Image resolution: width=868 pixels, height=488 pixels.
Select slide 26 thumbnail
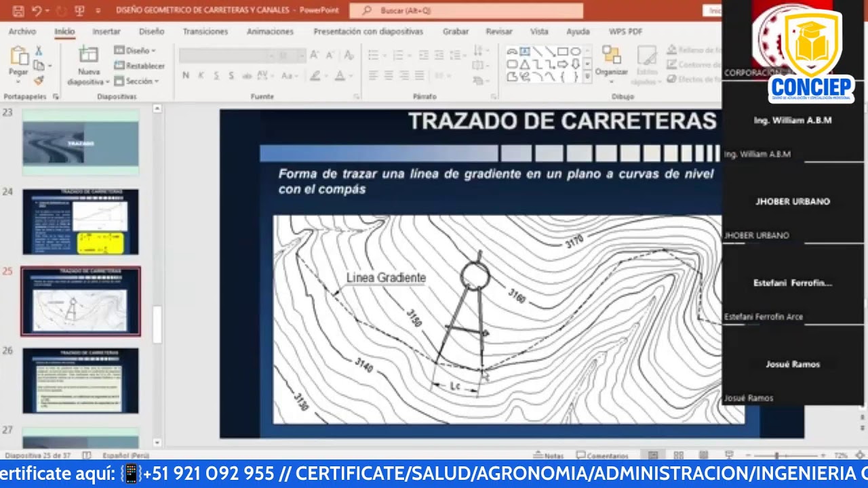[81, 381]
